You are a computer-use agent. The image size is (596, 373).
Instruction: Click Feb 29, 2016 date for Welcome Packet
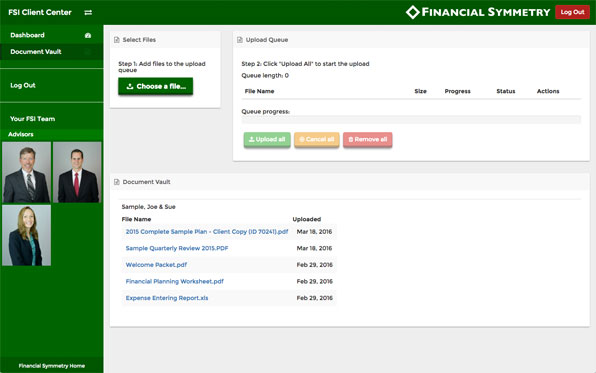pos(315,265)
